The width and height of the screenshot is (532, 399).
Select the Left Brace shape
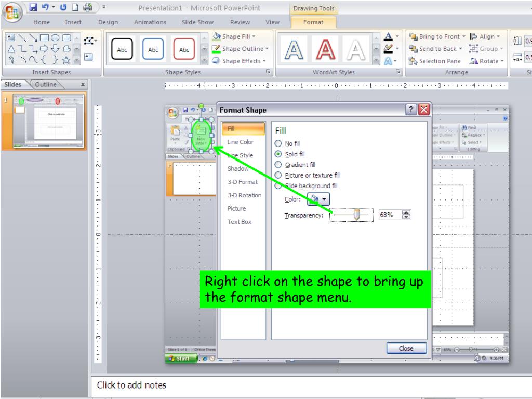44,60
